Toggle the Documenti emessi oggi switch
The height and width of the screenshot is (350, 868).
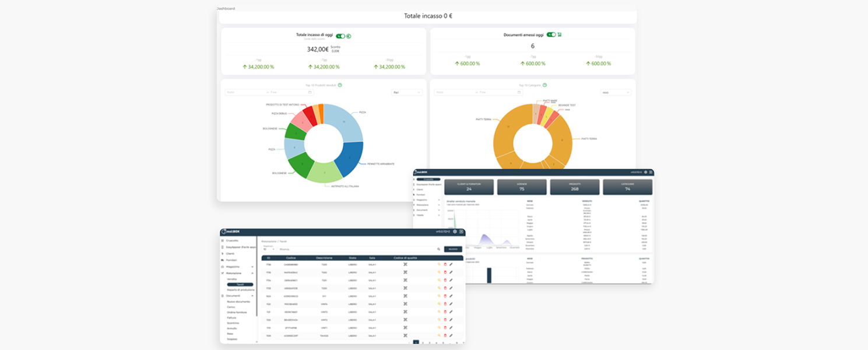[x=551, y=35]
